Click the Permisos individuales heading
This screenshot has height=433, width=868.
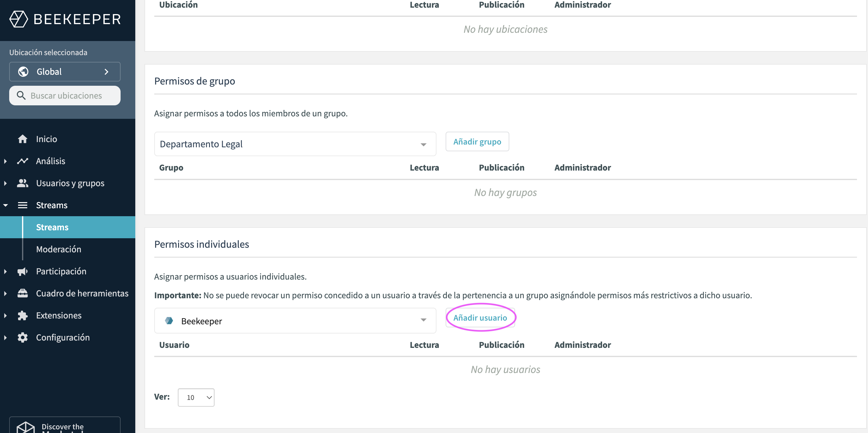[x=201, y=244]
